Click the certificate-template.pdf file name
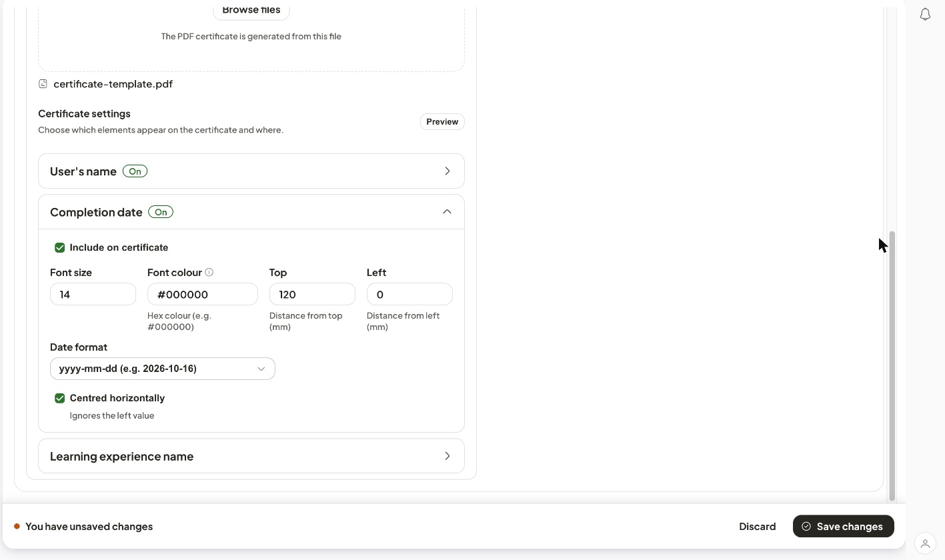This screenshot has width=945, height=560. point(113,84)
